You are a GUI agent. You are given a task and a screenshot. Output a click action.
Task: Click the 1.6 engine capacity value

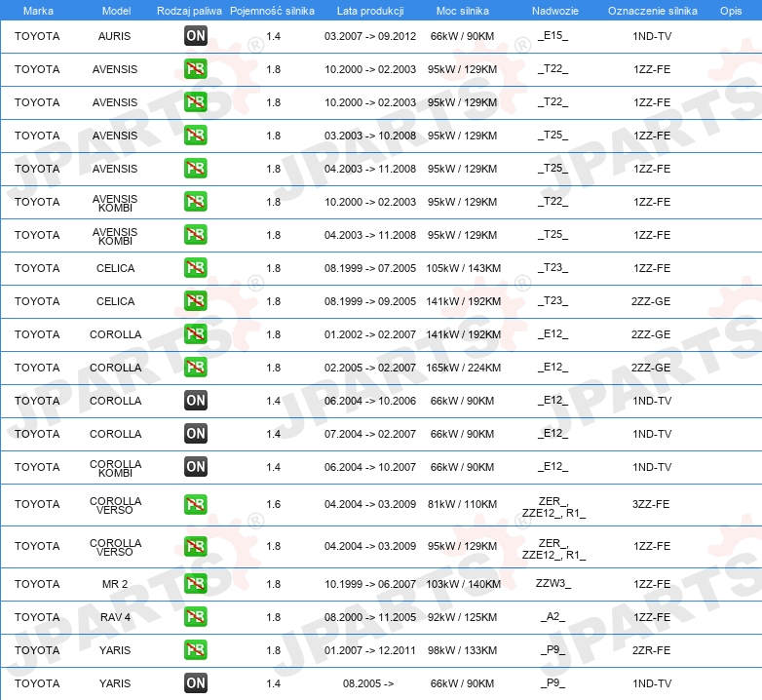coord(273,504)
